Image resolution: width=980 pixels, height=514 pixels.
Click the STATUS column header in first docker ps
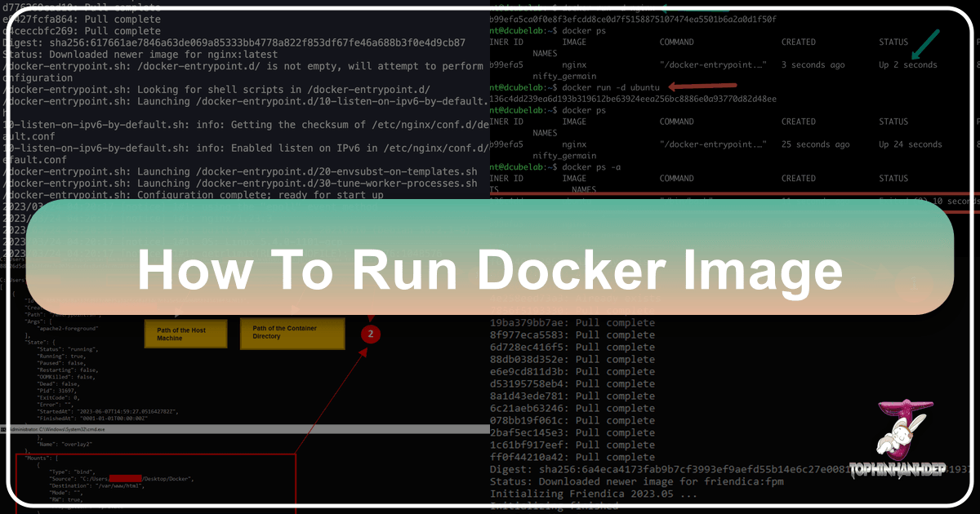(x=893, y=42)
